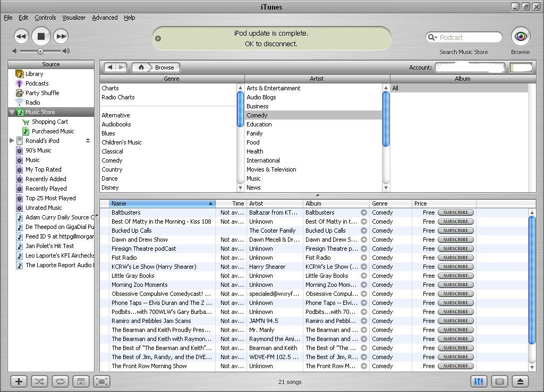The width and height of the screenshot is (544, 392).
Task: Click the Account name field
Action: [470, 67]
